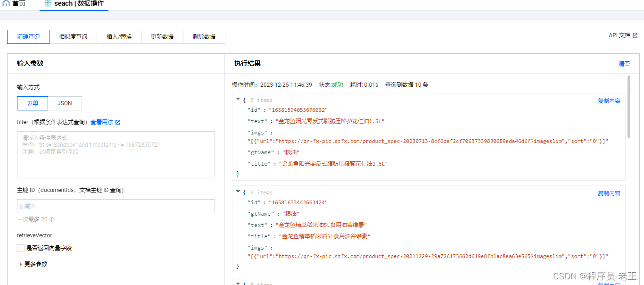Click imgs URL containing product_spec-20211229

click(x=428, y=256)
